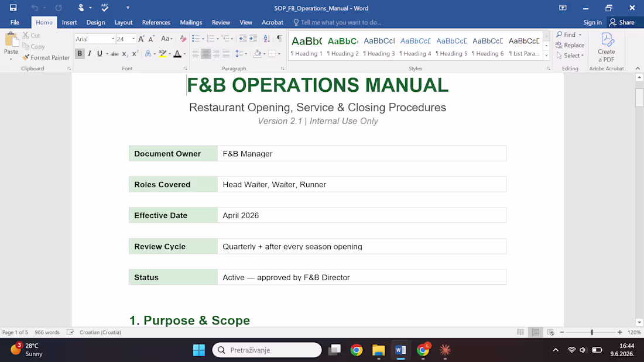Open the Font dialog launcher
The height and width of the screenshot is (362, 644).
185,68
